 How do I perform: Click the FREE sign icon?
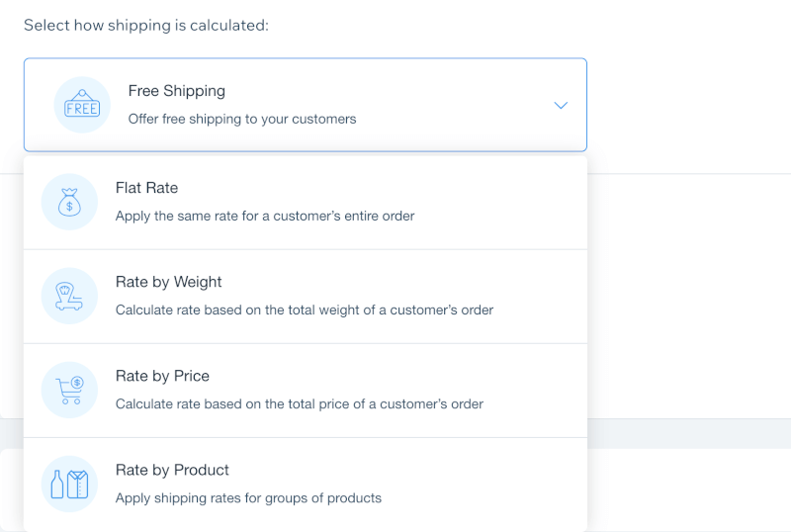pyautogui.click(x=82, y=105)
